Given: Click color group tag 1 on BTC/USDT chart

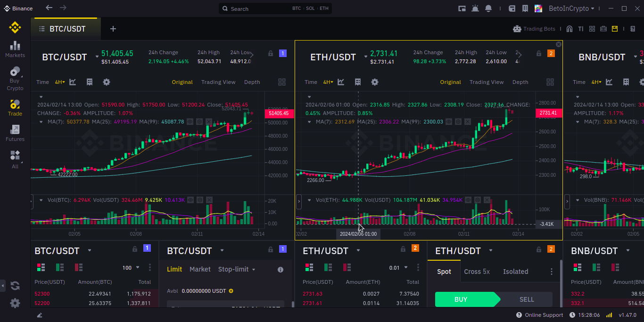Looking at the screenshot, I should pyautogui.click(x=283, y=53).
